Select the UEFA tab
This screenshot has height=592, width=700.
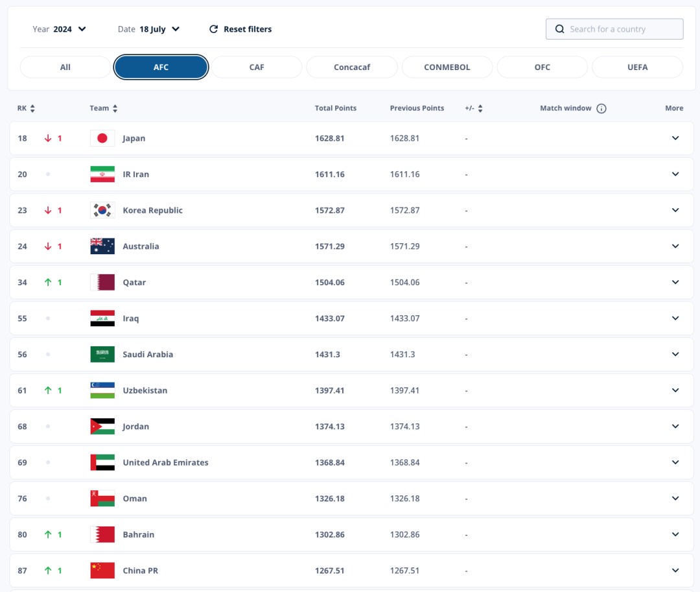(638, 67)
